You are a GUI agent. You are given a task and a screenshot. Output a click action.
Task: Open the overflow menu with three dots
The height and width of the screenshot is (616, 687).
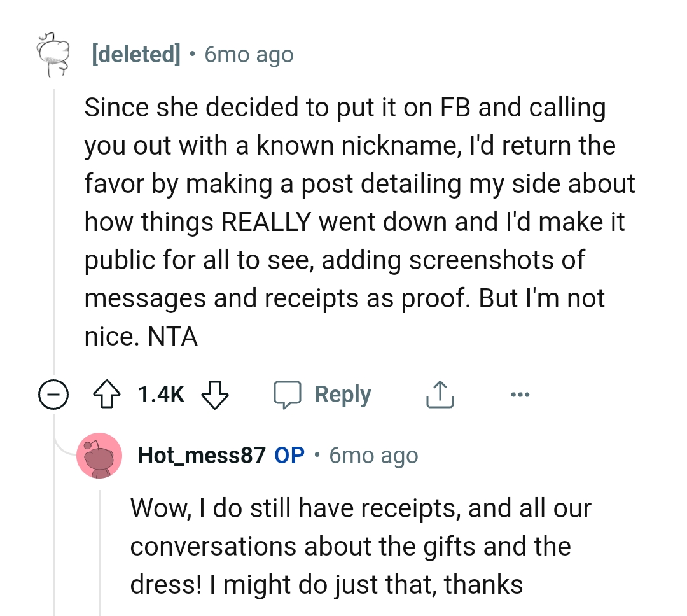click(x=520, y=394)
